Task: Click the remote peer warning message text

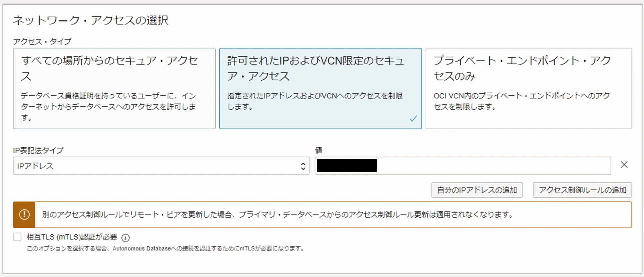Action: coord(278,215)
